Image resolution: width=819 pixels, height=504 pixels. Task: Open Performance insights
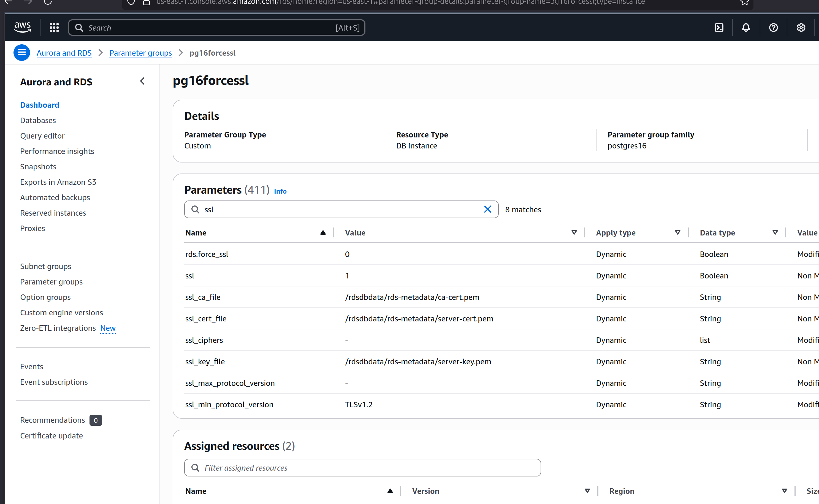57,151
